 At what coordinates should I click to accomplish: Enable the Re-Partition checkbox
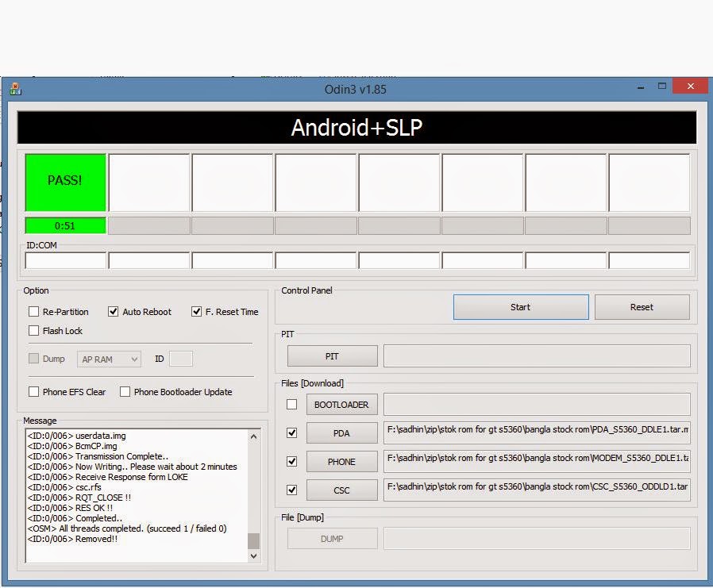tap(33, 312)
